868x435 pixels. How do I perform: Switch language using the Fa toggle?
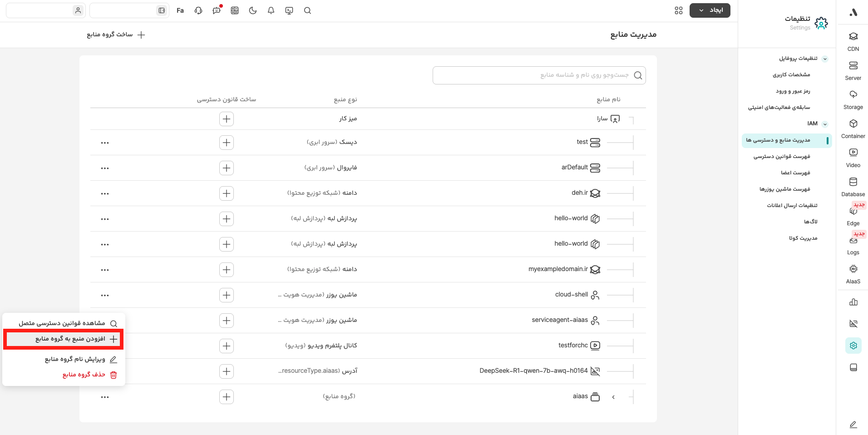[x=180, y=10]
